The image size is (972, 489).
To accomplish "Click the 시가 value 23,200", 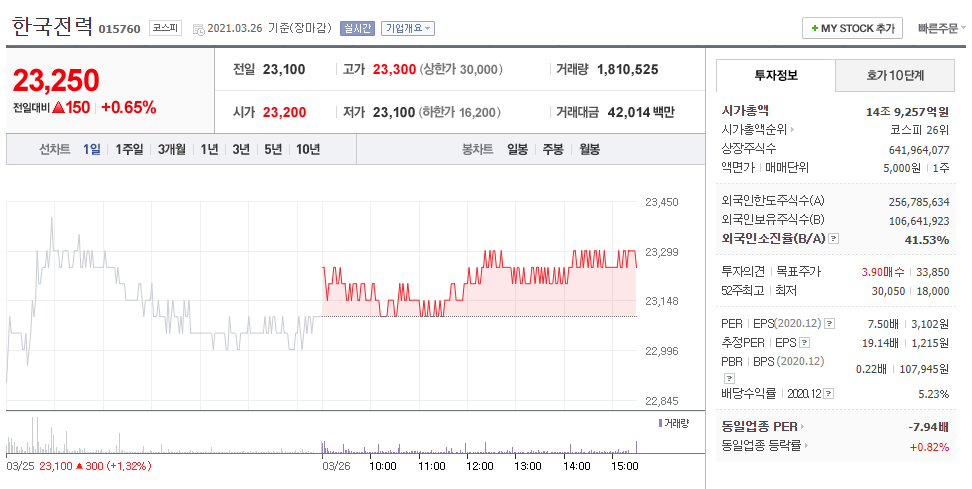I will pyautogui.click(x=285, y=112).
